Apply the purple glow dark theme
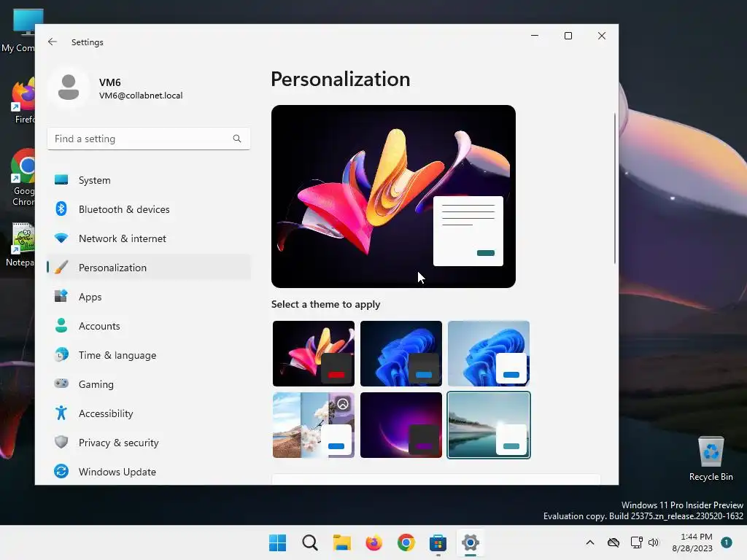Viewport: 747px width, 560px height. pos(401,425)
